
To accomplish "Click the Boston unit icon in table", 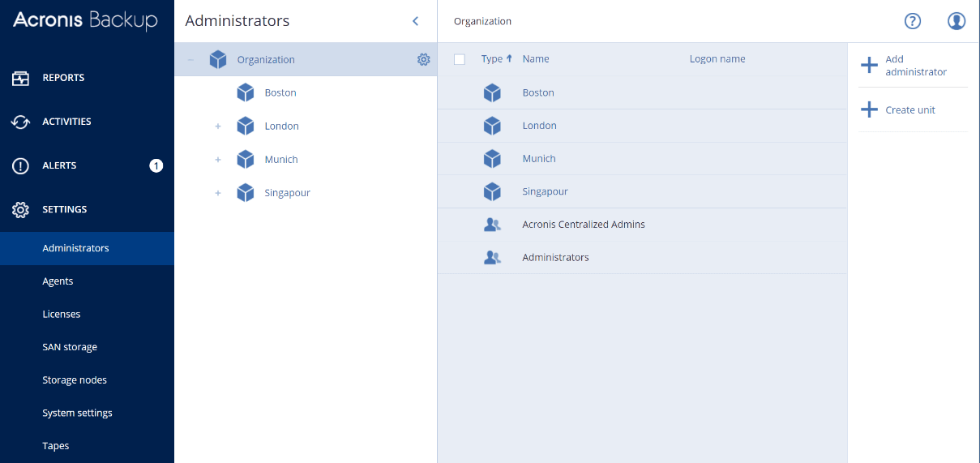I will tap(492, 92).
